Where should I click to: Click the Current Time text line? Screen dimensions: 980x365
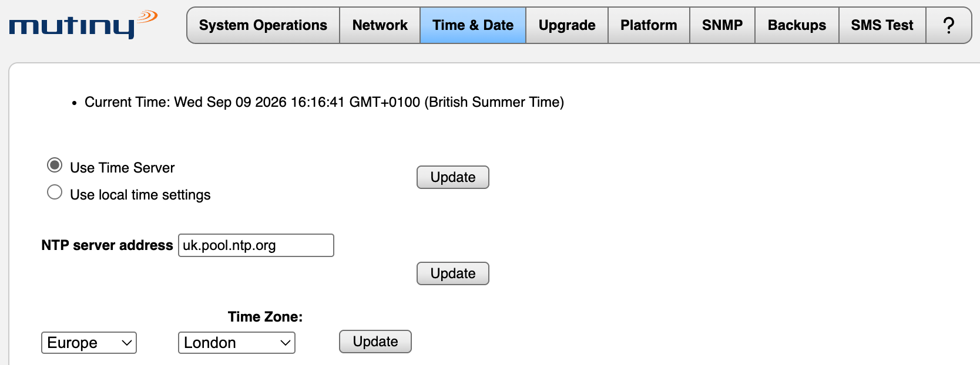[x=324, y=102]
